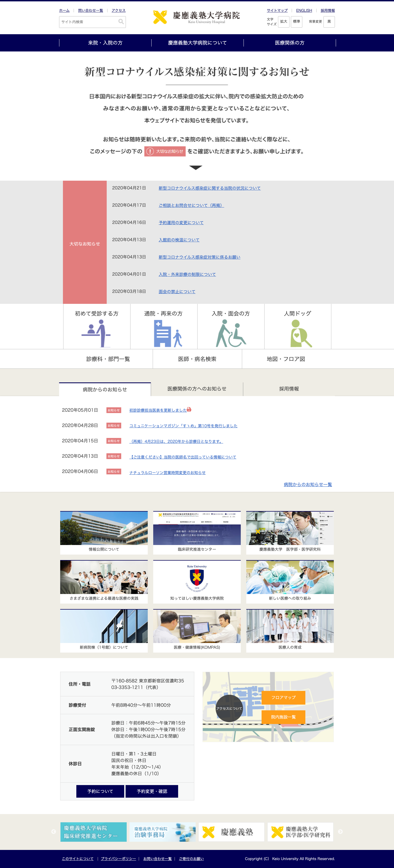
Task: Go to next banner with right carousel arrow
Action: pyautogui.click(x=341, y=832)
